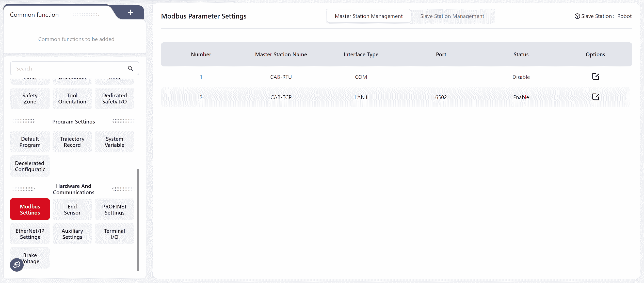Screen dimensions: 644x283
Task: Open System Variable tile
Action: (114, 141)
